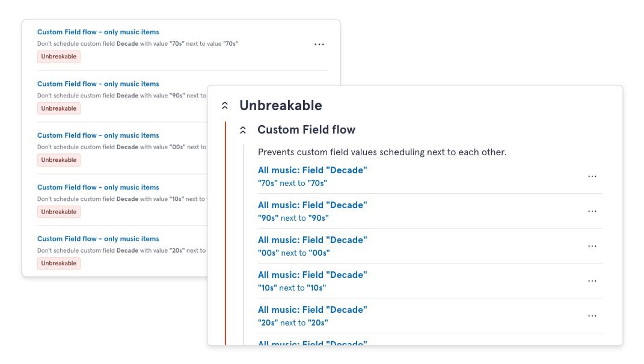Screen dimensions: 644x364
Task: Open All music rule "90s" next to "90s"
Action: click(312, 205)
